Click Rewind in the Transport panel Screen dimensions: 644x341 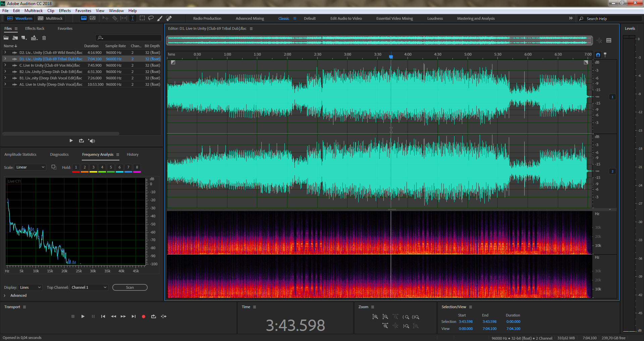tap(113, 316)
